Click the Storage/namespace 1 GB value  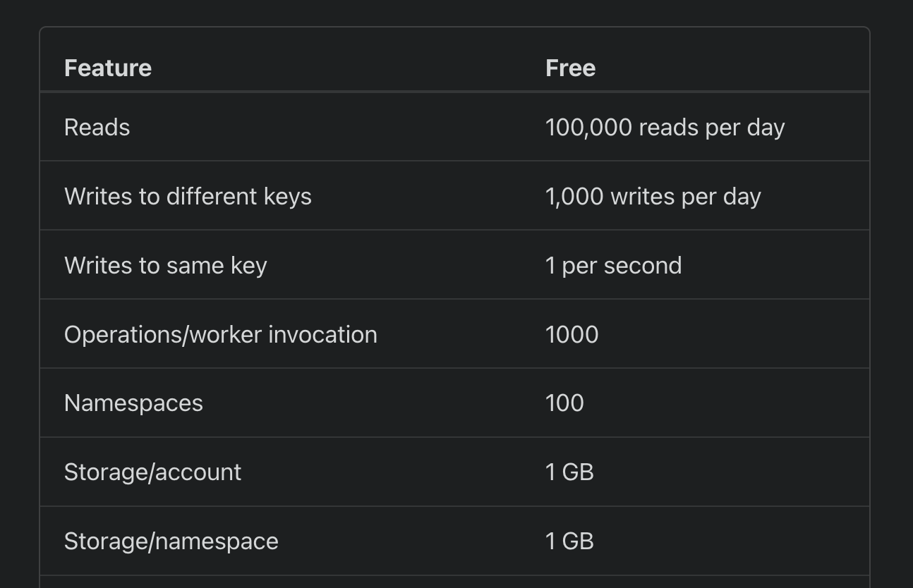coord(569,541)
